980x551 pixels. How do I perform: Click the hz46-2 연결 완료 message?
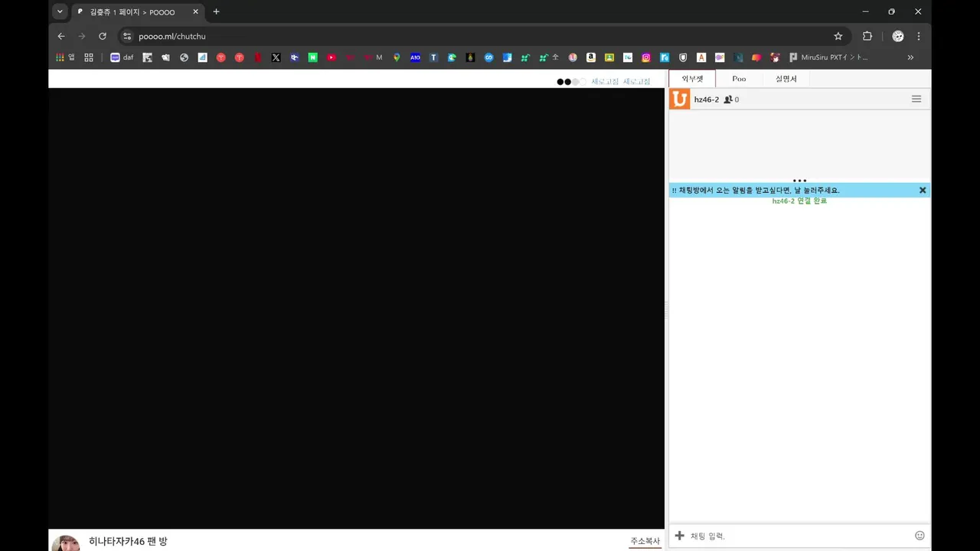(799, 201)
